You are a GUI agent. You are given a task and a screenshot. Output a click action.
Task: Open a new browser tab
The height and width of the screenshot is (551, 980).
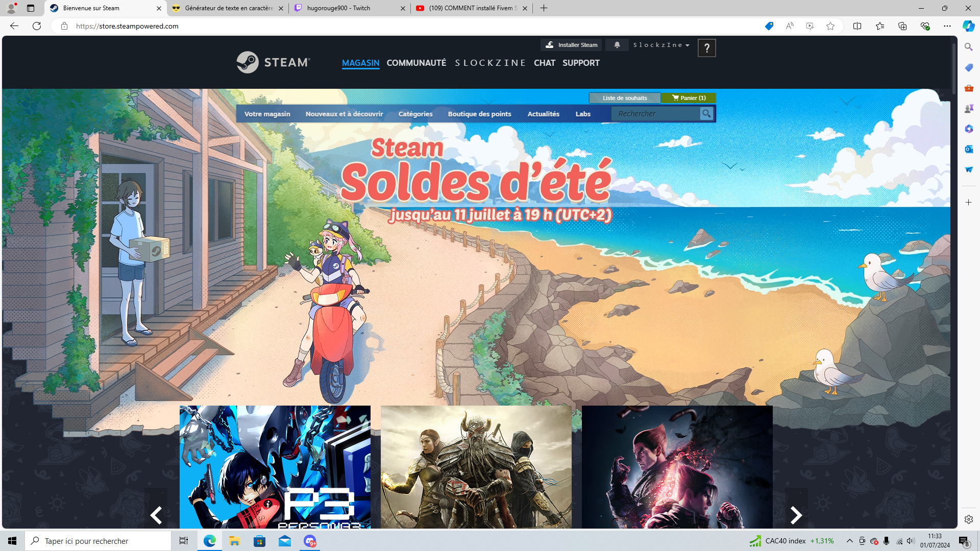click(544, 8)
